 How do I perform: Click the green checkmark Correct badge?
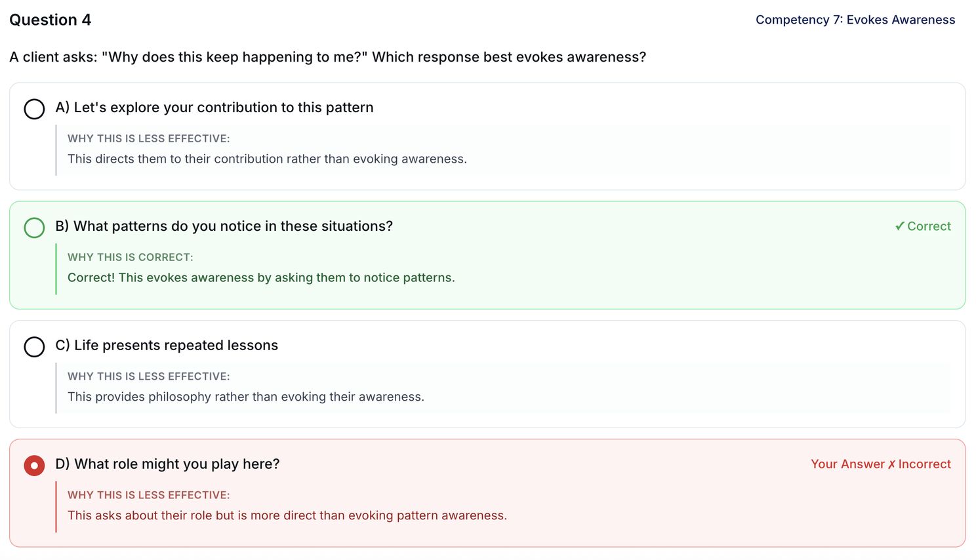(922, 226)
